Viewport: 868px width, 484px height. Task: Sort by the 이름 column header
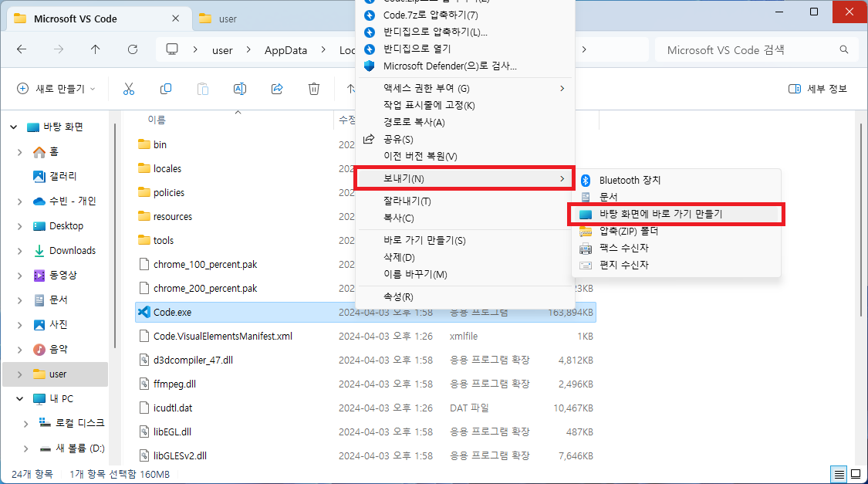(156, 120)
